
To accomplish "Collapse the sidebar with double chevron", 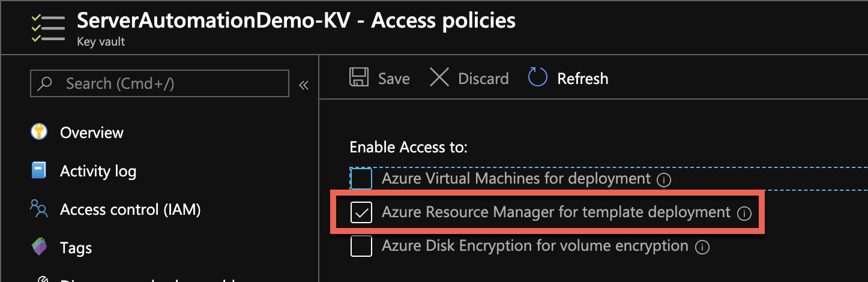I will (x=304, y=85).
